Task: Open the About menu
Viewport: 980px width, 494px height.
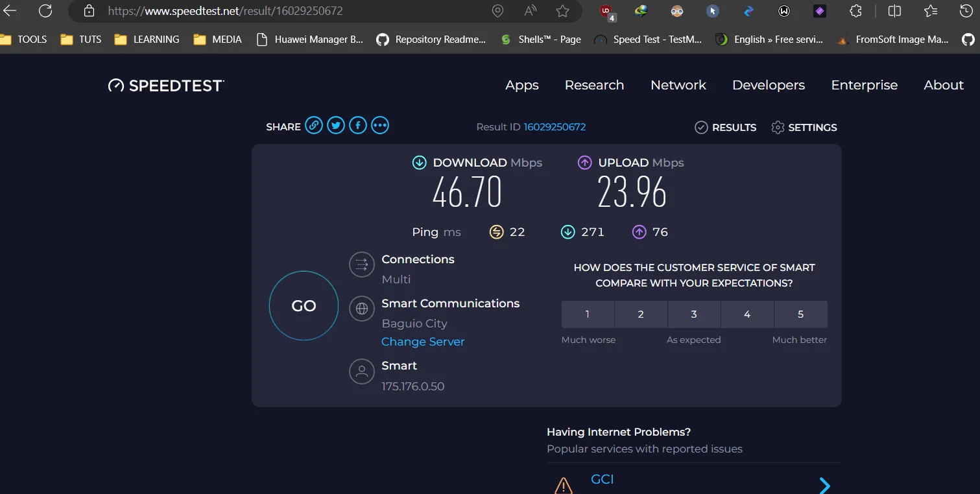Action: point(944,85)
